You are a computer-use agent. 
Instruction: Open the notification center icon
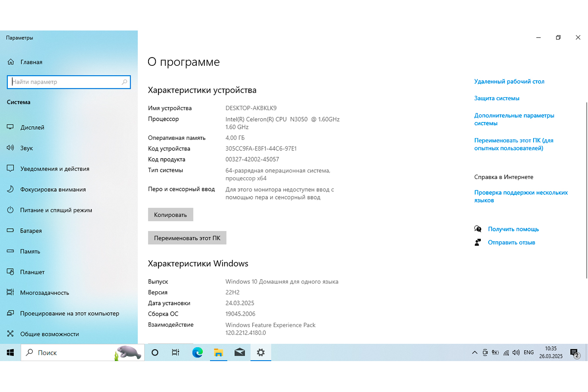point(575,353)
